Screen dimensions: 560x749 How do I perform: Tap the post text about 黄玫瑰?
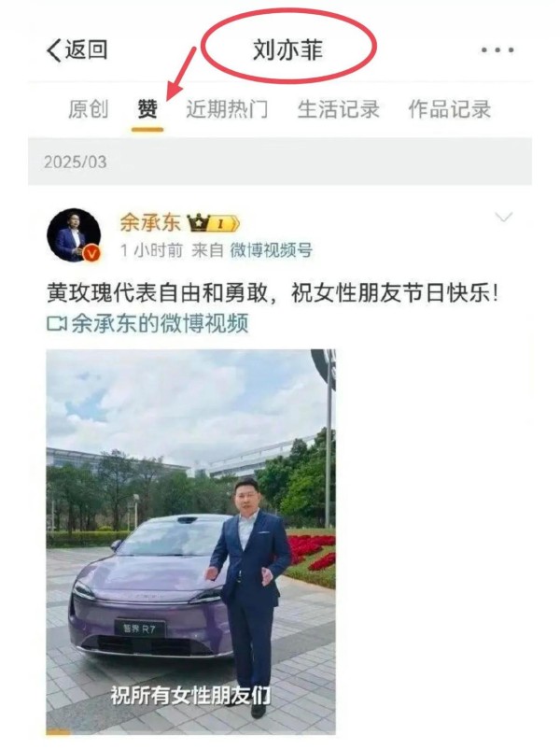pos(273,293)
